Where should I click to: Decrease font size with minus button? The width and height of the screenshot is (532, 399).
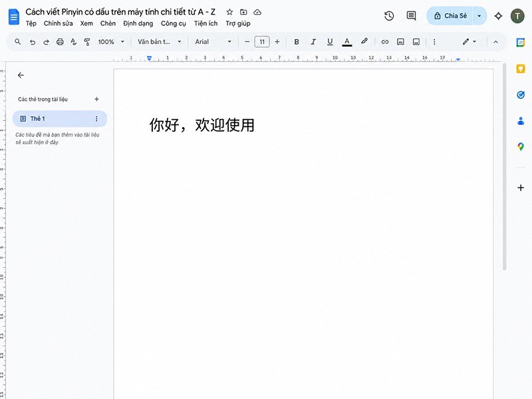point(247,42)
